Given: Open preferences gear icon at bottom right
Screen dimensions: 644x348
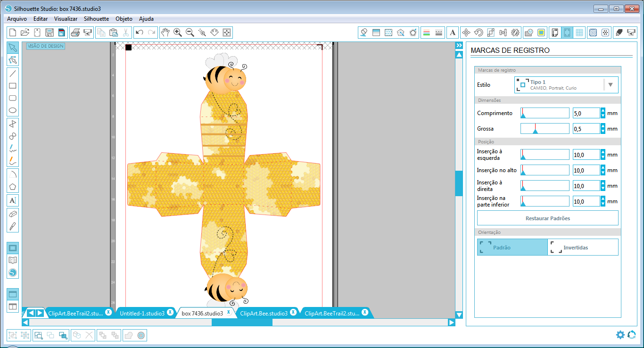Looking at the screenshot, I should coord(620,335).
